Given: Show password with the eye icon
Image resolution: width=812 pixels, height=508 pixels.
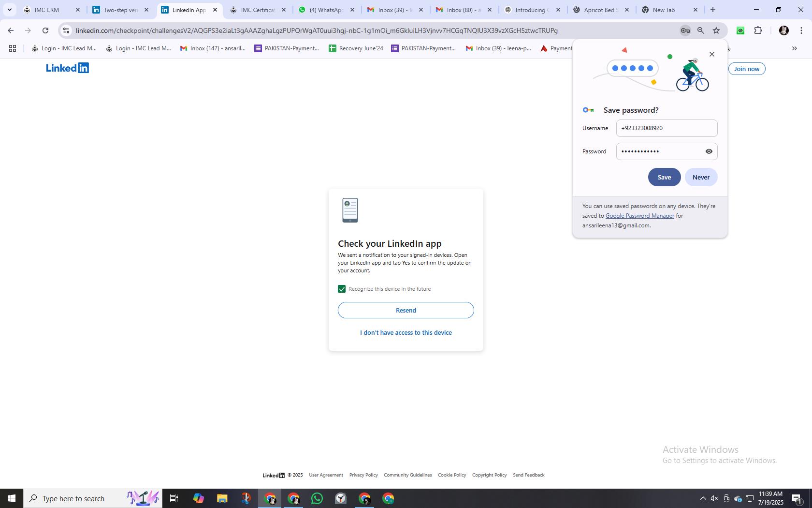Looking at the screenshot, I should pyautogui.click(x=709, y=151).
